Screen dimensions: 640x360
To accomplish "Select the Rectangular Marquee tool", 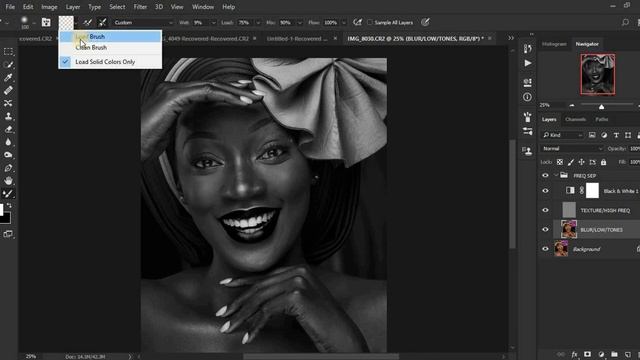I will [x=8, y=52].
